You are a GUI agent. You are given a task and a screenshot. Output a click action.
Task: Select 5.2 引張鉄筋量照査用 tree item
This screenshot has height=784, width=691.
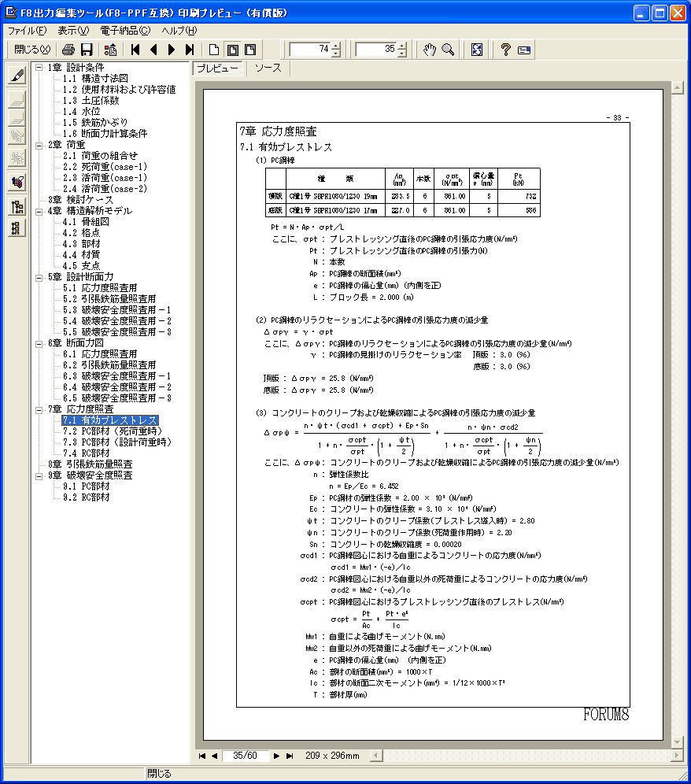coord(109,298)
